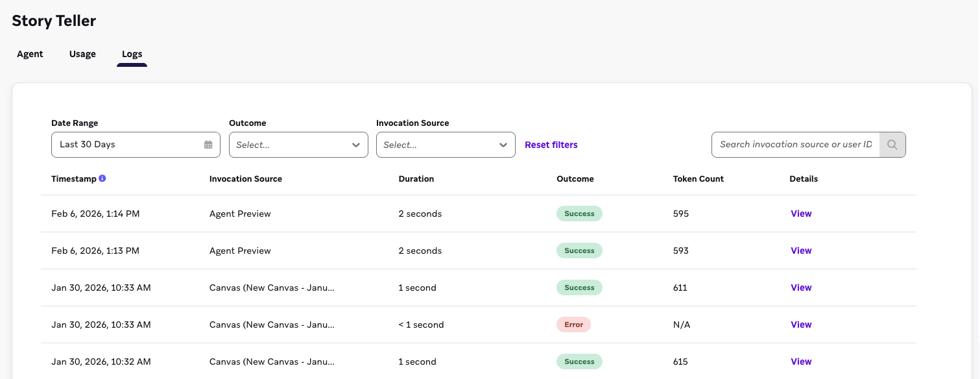
Task: Open the Usage tab
Action: pos(82,54)
